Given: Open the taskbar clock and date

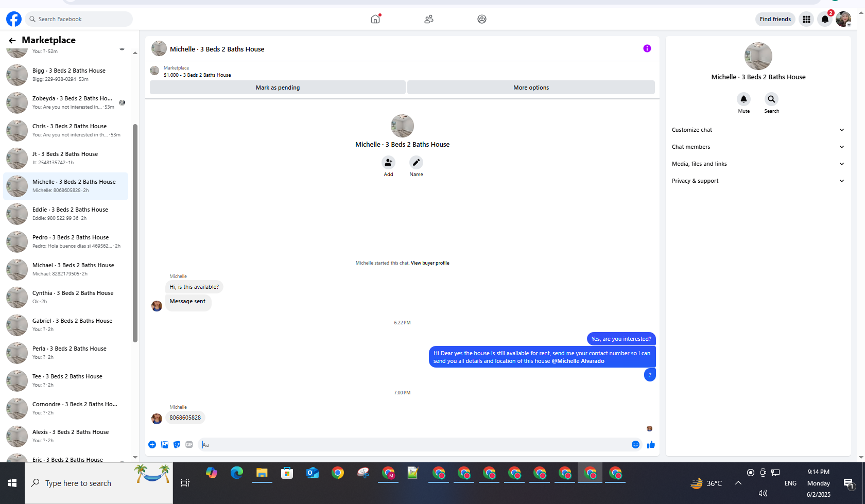Looking at the screenshot, I should 818,483.
